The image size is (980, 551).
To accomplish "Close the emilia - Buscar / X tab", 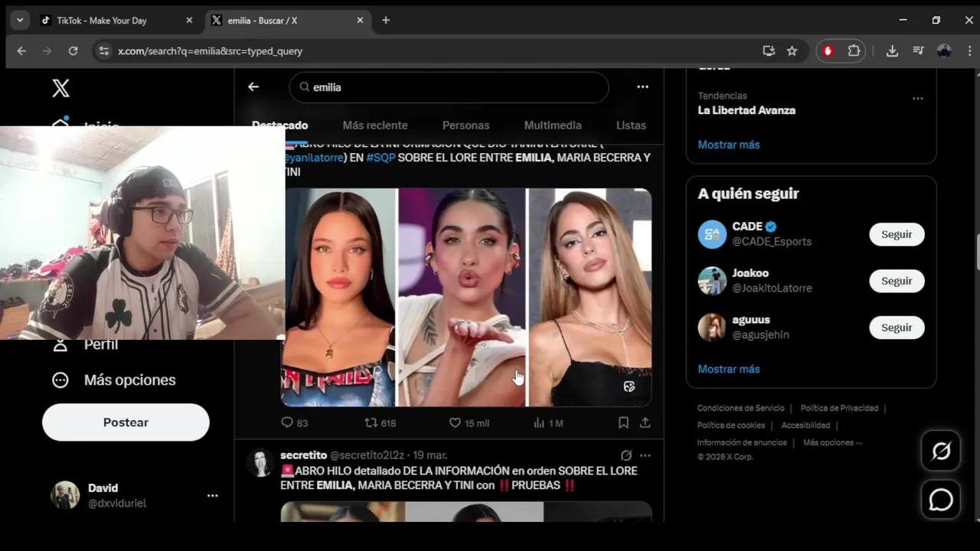I will (x=360, y=21).
